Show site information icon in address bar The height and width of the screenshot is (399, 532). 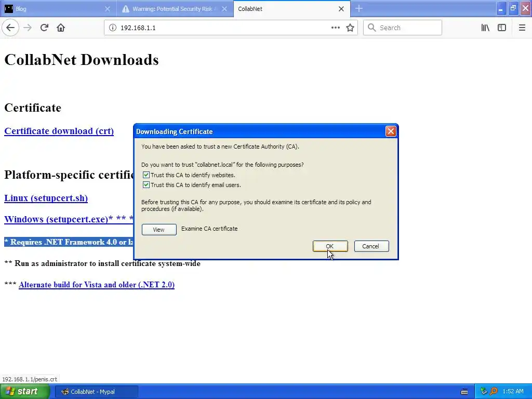coord(113,28)
